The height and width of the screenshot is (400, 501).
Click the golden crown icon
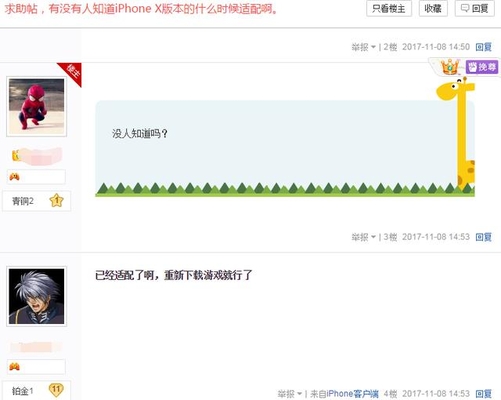(x=450, y=67)
